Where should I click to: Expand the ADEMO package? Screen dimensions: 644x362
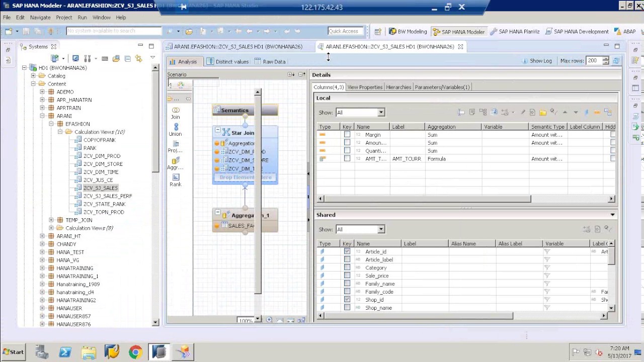click(42, 92)
